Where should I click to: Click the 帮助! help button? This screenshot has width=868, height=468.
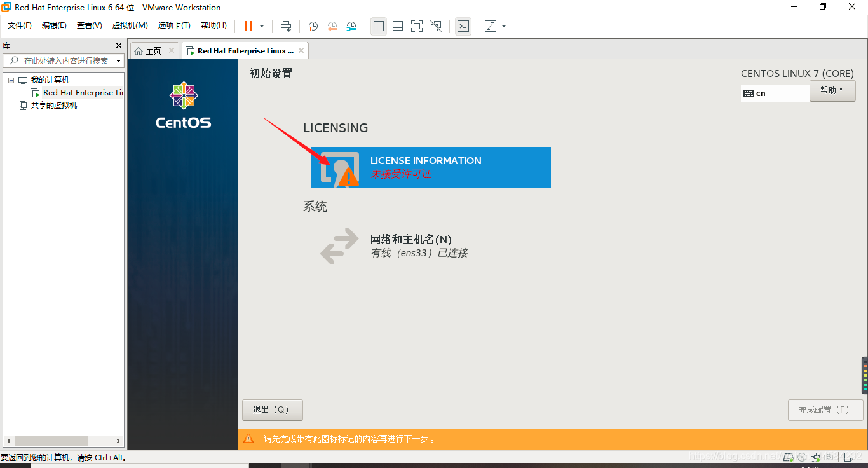[x=832, y=90]
